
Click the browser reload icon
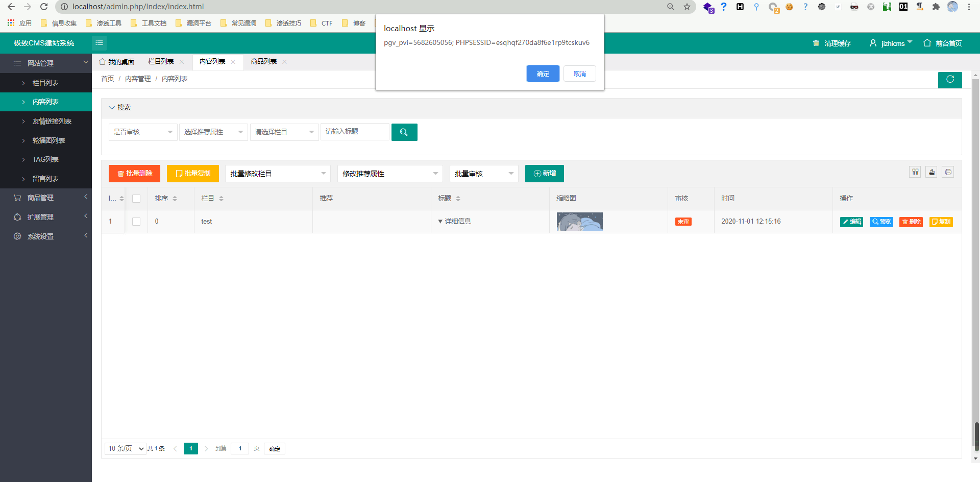[x=44, y=7]
